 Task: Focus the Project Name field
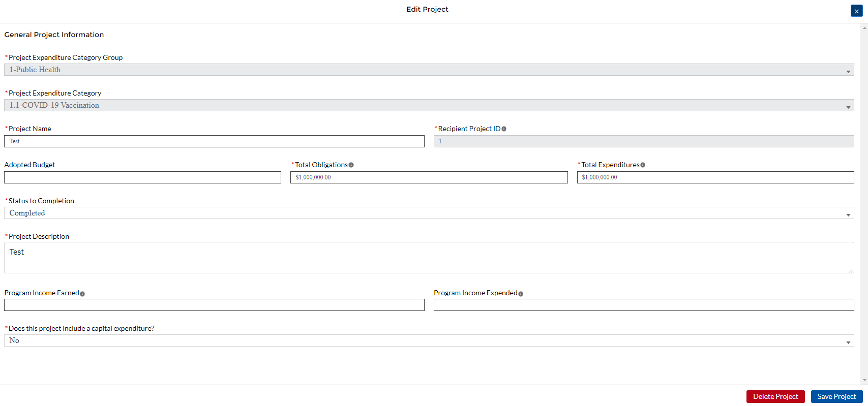[x=214, y=141]
